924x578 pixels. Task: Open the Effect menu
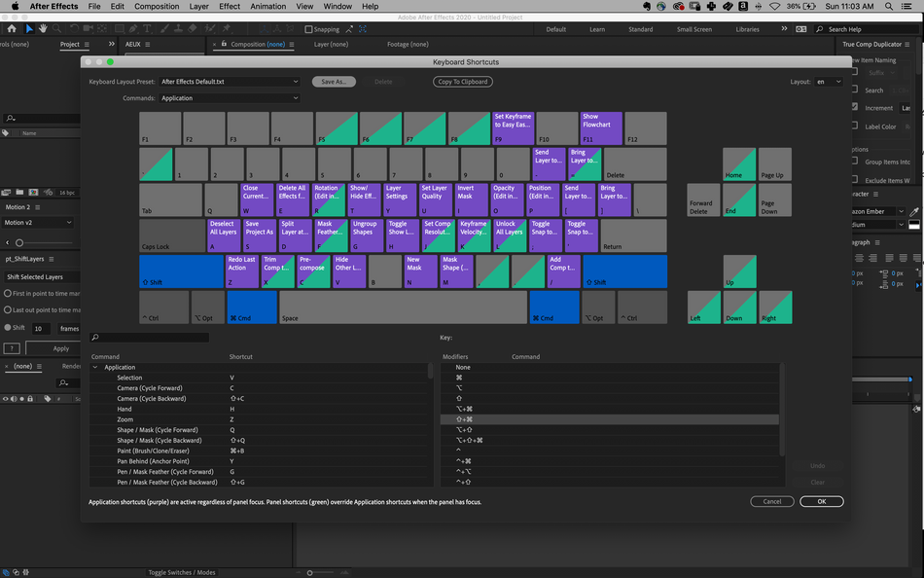pyautogui.click(x=230, y=7)
